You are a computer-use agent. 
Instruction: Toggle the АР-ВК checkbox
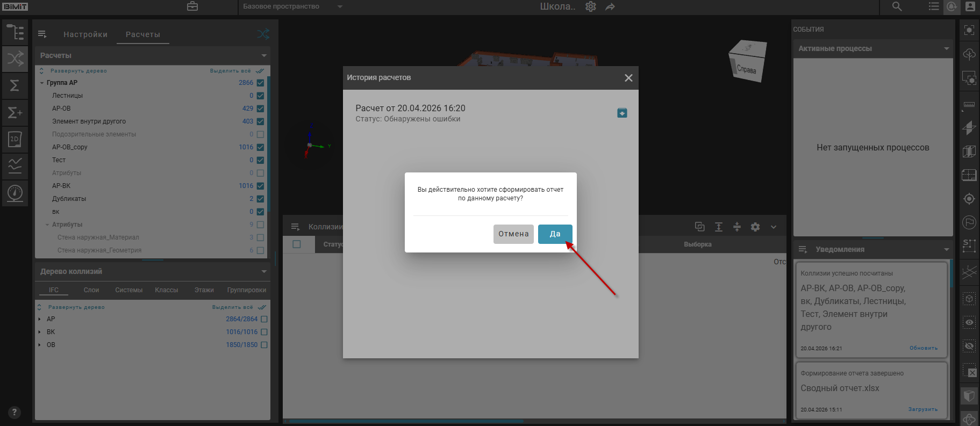click(260, 186)
